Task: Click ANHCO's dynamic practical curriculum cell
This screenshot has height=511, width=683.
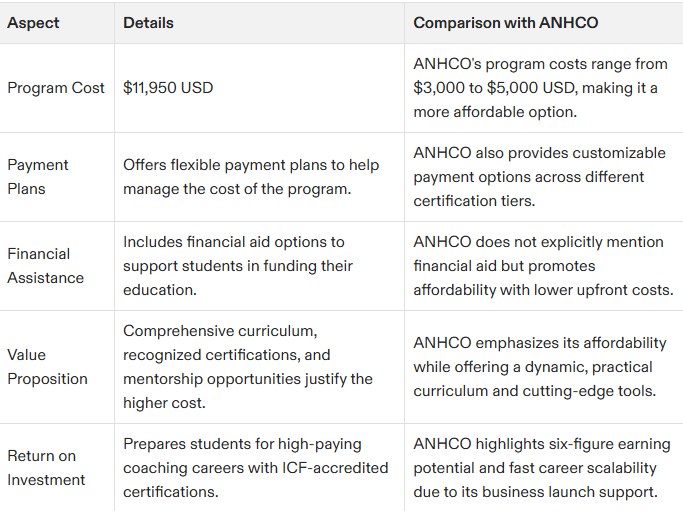Action: click(540, 367)
